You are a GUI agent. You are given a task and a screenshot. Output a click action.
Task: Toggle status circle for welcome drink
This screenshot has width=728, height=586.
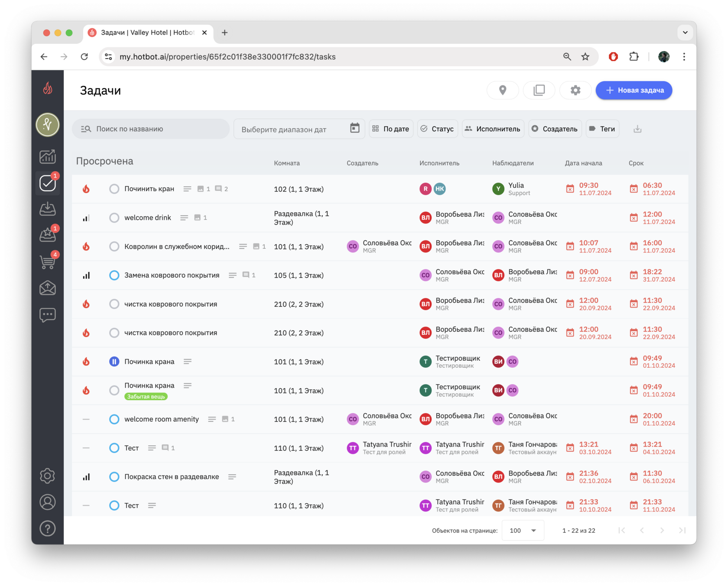(114, 217)
